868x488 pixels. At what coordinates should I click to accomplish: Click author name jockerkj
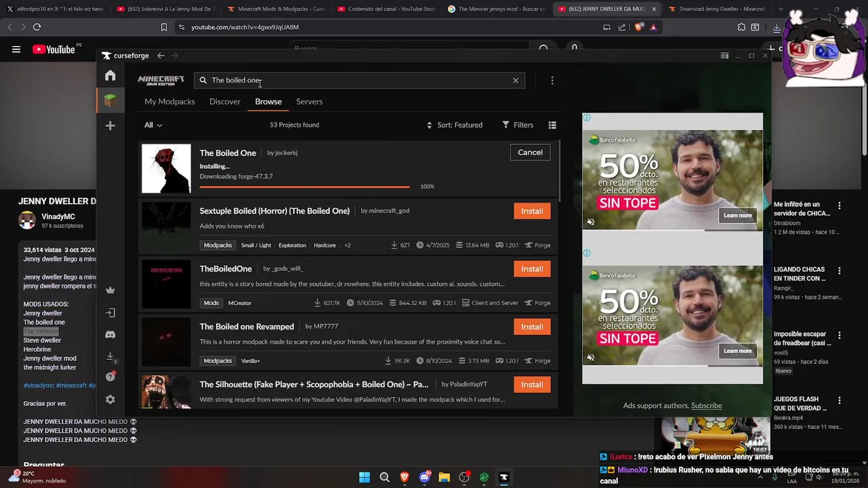pos(286,152)
